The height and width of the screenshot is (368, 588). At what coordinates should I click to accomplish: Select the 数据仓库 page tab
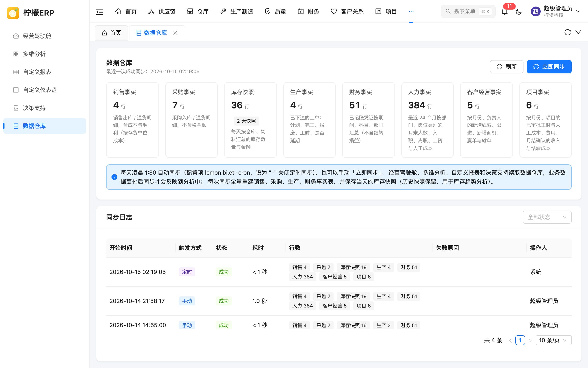tap(155, 33)
